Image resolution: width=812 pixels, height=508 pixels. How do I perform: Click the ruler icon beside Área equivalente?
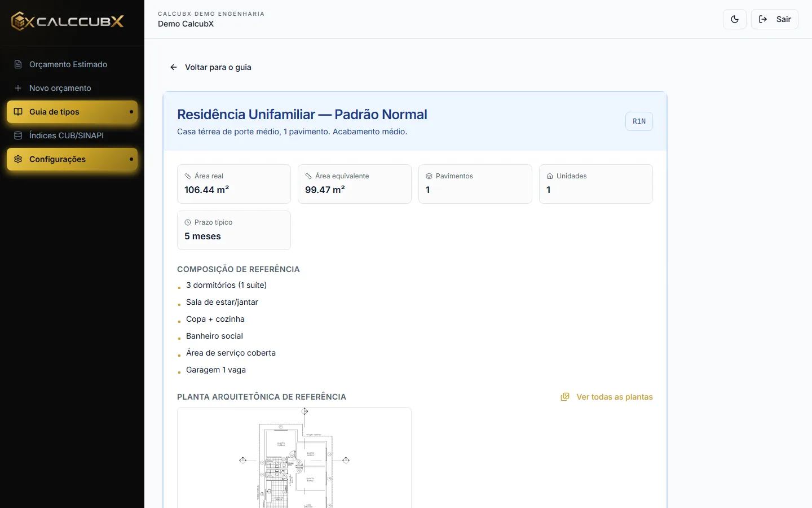pyautogui.click(x=308, y=176)
